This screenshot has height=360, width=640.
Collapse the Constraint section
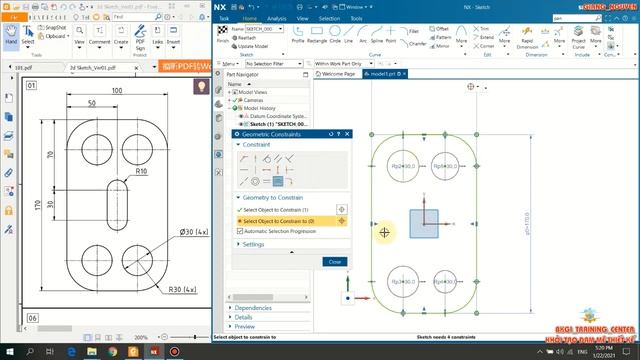[x=238, y=144]
